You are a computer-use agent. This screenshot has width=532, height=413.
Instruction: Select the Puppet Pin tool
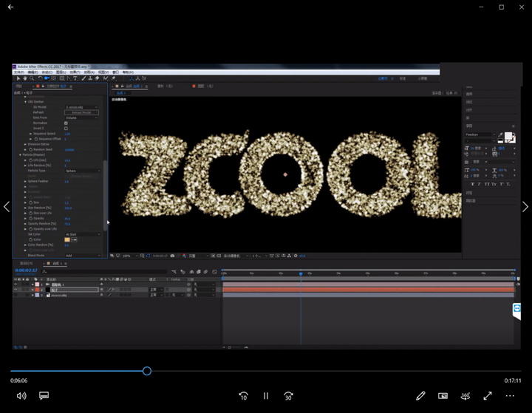[x=114, y=78]
